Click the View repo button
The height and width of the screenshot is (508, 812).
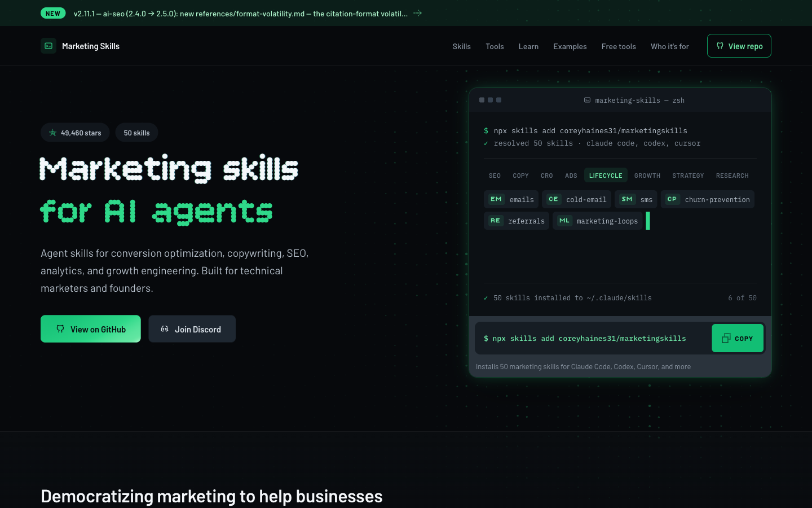click(x=739, y=46)
